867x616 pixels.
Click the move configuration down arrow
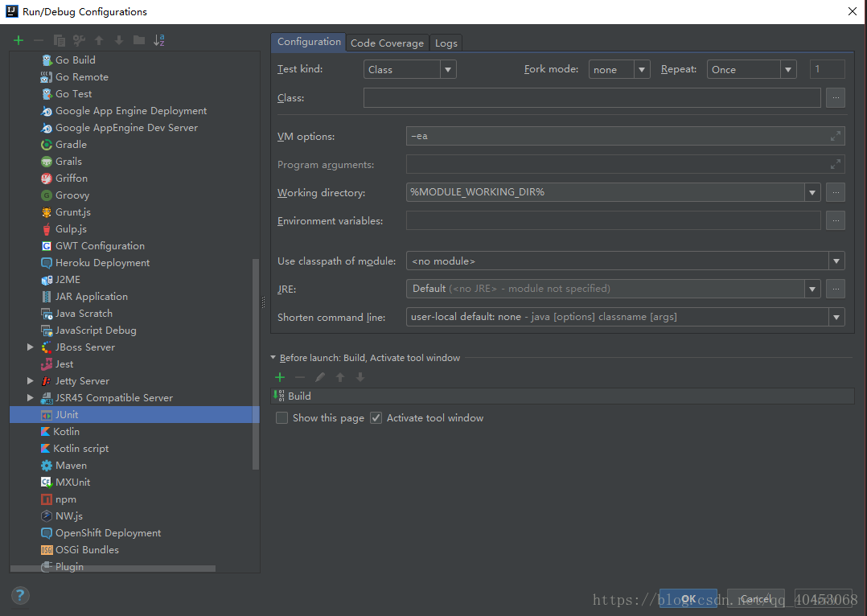119,40
